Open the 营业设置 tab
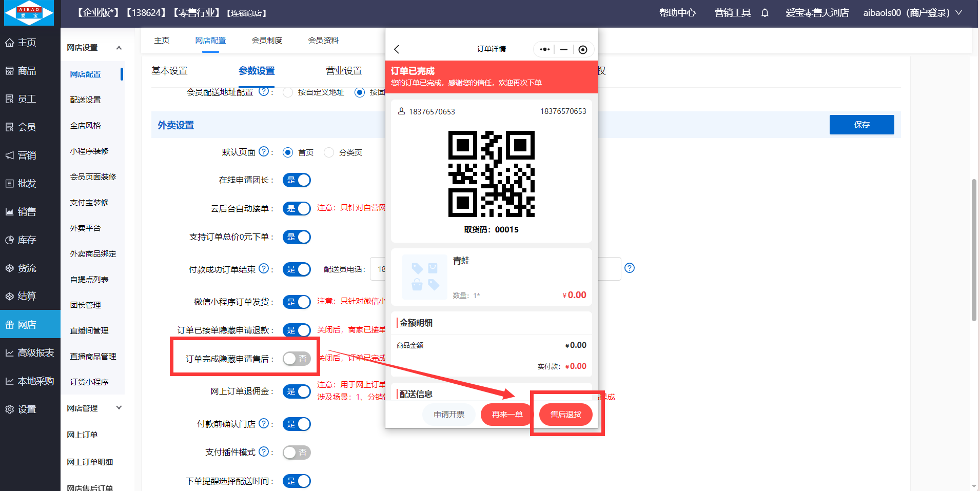The height and width of the screenshot is (491, 980). [344, 71]
